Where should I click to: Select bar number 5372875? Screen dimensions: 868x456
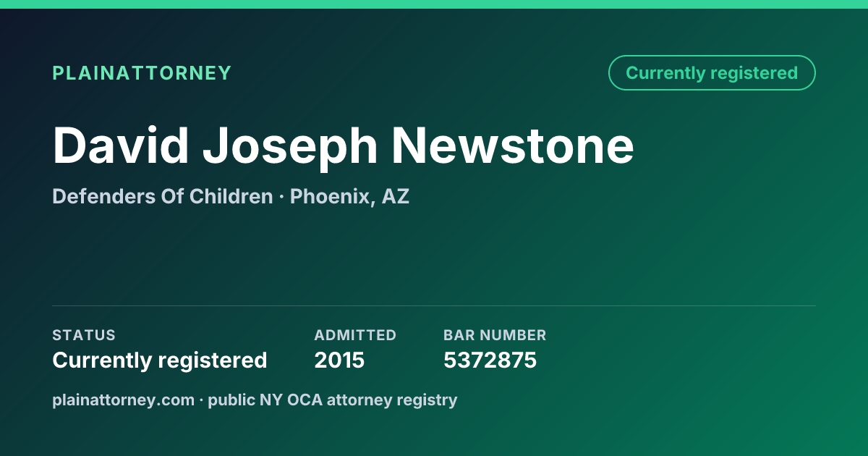[490, 360]
